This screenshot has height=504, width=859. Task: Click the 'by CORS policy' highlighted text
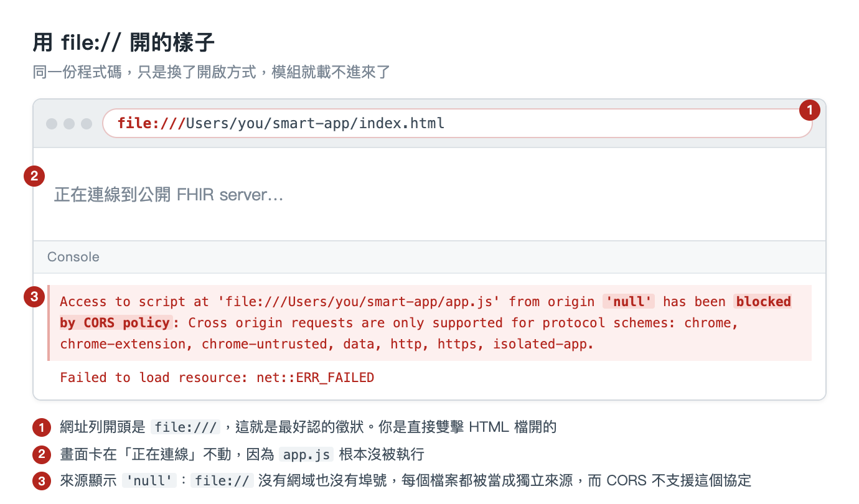coord(115,323)
